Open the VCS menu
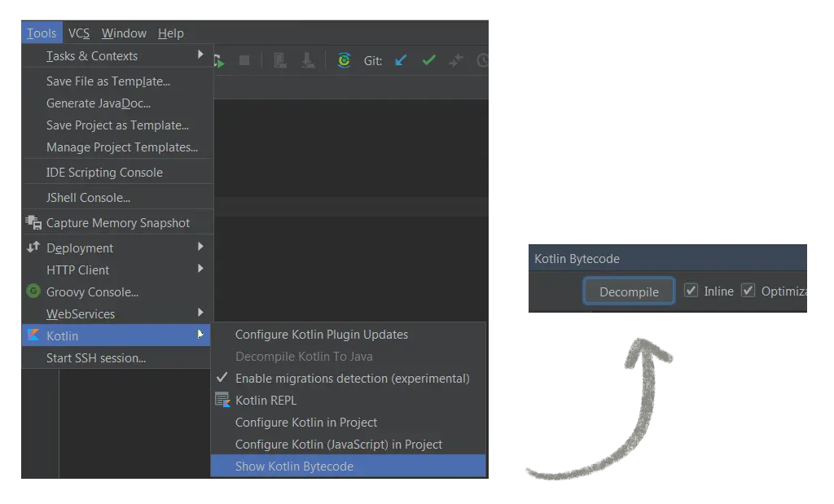 point(79,33)
